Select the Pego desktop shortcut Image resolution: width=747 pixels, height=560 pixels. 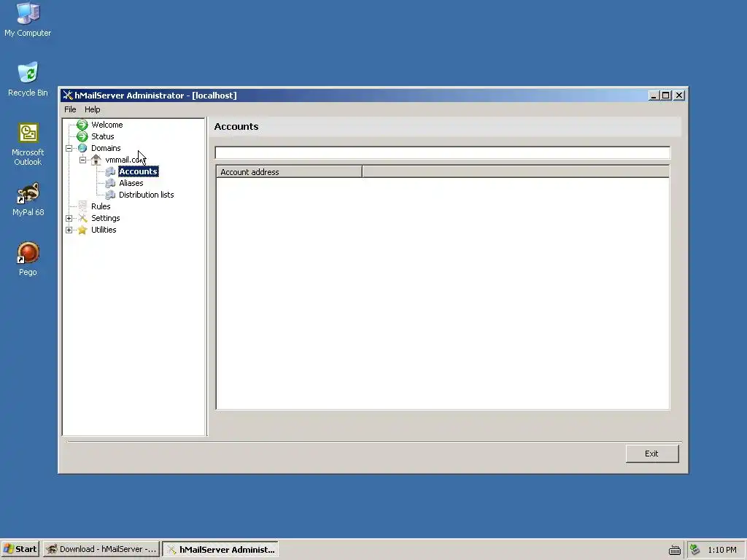pos(28,259)
